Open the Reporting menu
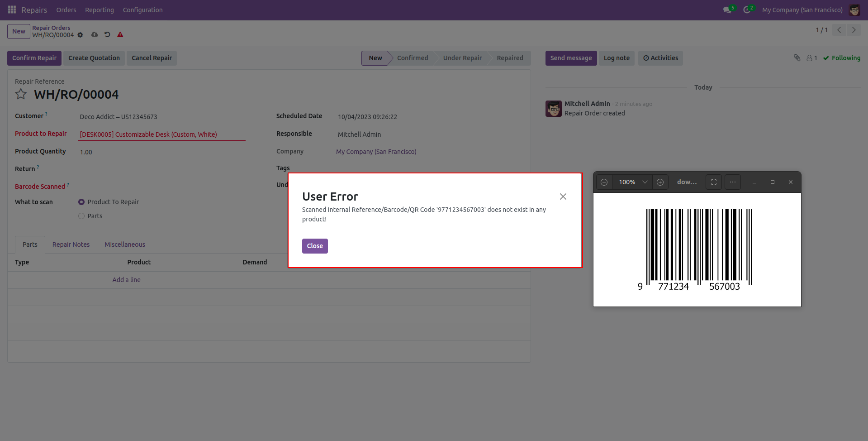 coord(100,10)
